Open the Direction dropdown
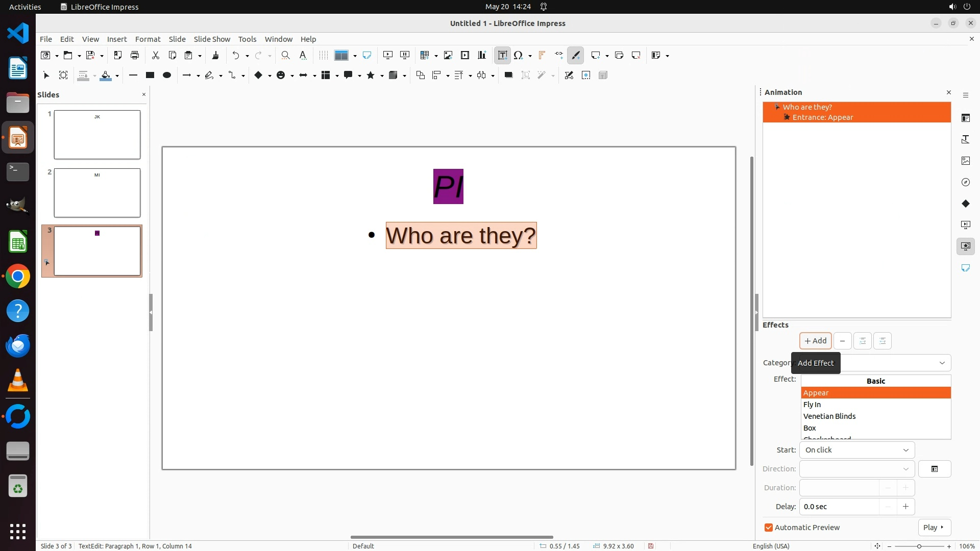The height and width of the screenshot is (551, 980). 857,469
